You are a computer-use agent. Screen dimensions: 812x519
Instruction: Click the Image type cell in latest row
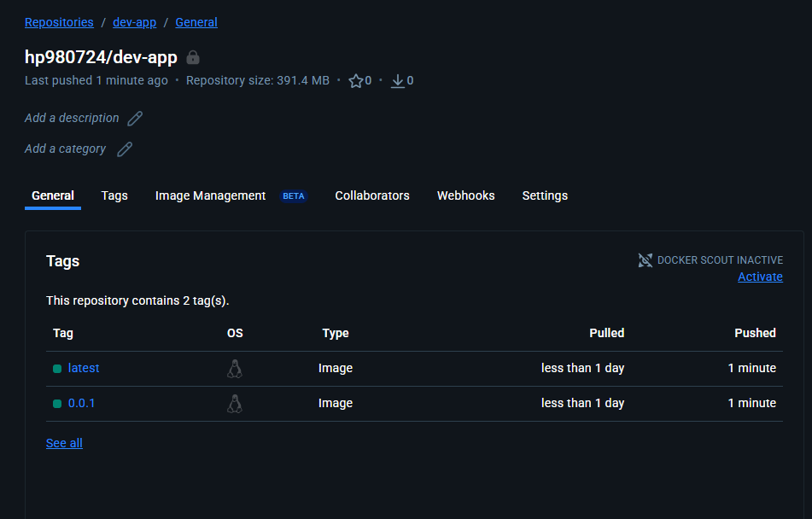pos(336,368)
